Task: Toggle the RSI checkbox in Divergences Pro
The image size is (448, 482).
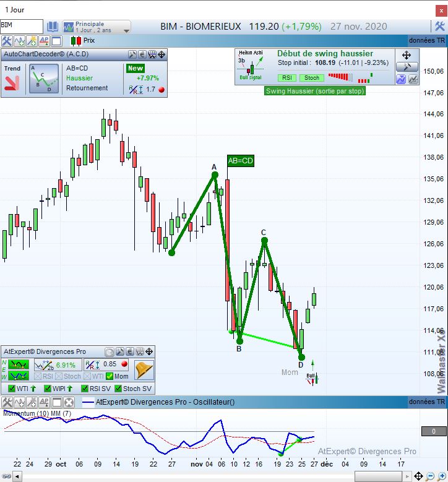Action: click(x=38, y=376)
